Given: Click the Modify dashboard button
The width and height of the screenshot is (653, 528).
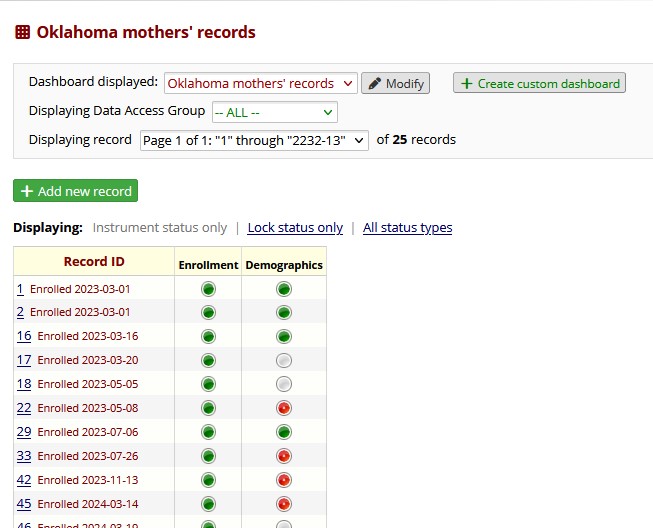Looking at the screenshot, I should click(x=395, y=84).
